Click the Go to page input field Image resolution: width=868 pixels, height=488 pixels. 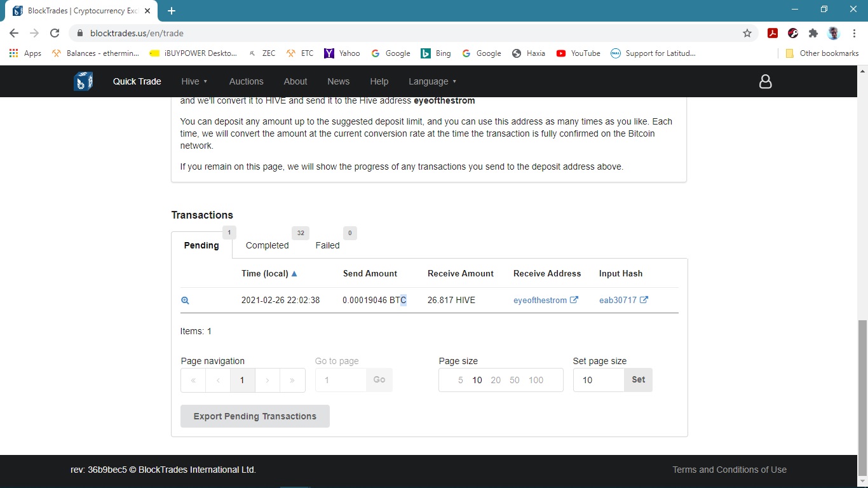point(341,379)
